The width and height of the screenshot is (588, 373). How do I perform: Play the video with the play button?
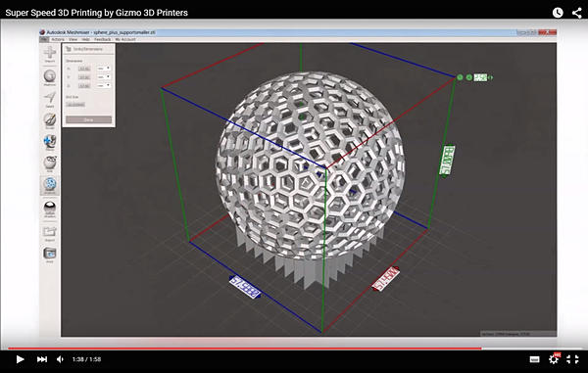[20, 359]
